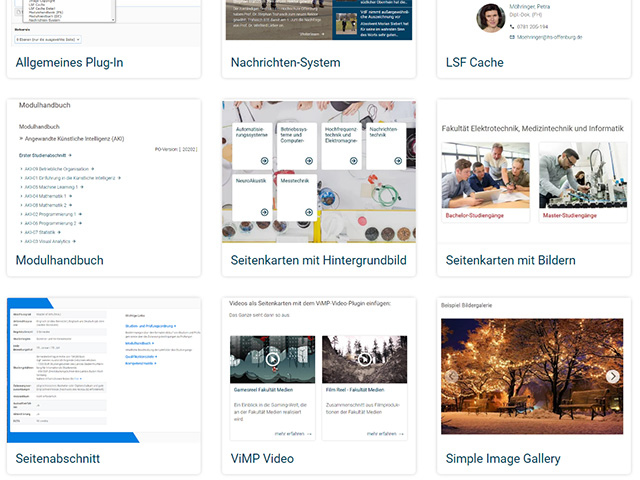Click the Studien- und Prüfungsordnung link
Image resolution: width=640 pixels, height=480 pixels.
[151, 326]
